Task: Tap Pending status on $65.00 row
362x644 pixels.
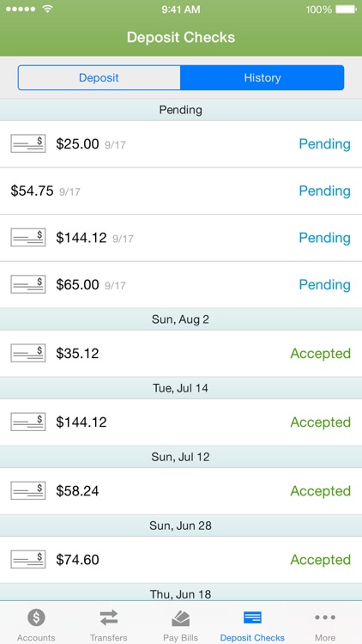Action: (324, 284)
